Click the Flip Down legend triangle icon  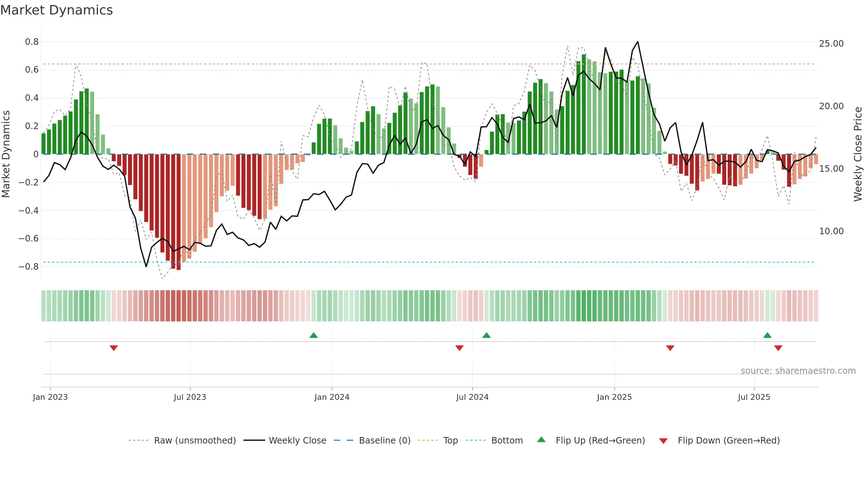(x=663, y=441)
